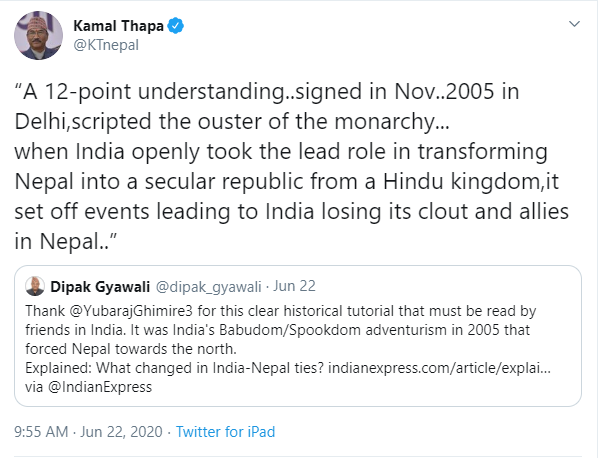This screenshot has height=458, width=598.
Task: Open the @YubarajGhimire3 mention
Action: point(131,311)
